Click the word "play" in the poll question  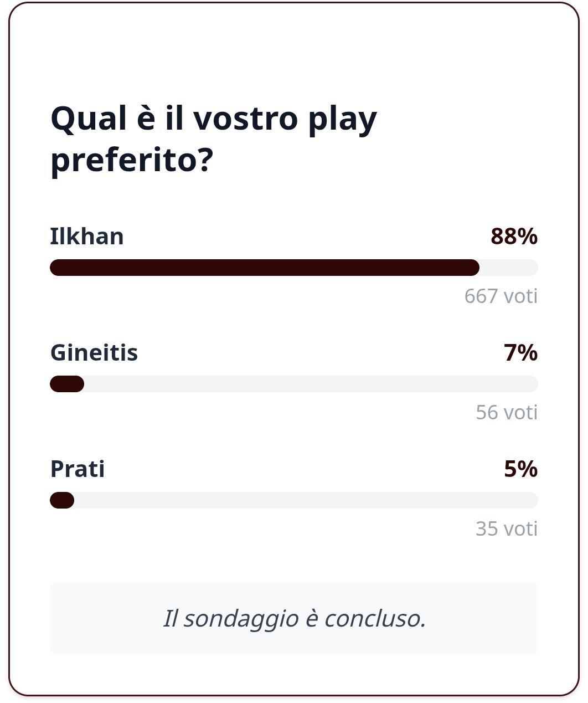coord(342,119)
